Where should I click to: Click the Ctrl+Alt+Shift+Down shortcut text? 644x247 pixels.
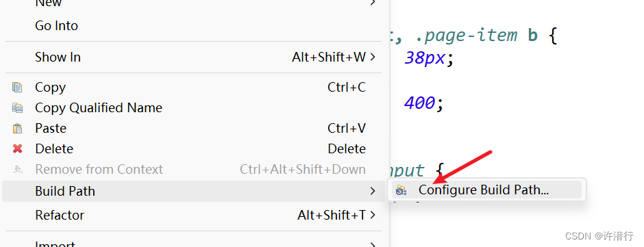click(303, 169)
